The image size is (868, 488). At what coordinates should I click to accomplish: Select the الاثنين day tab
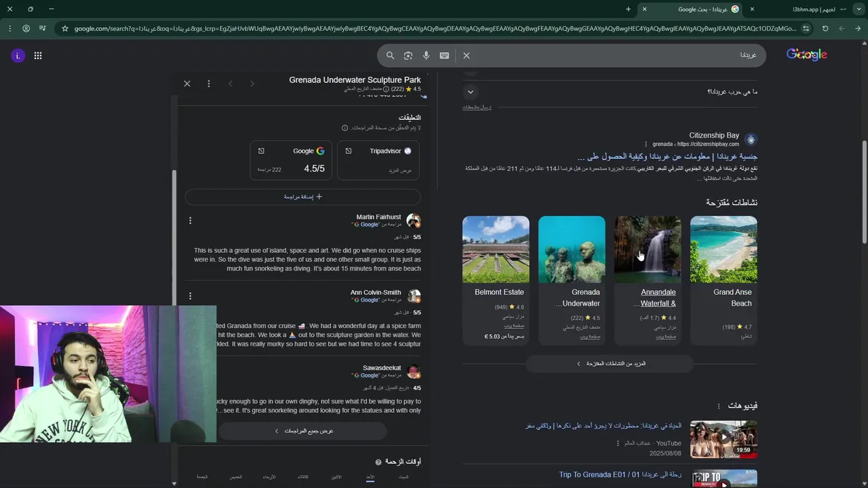coord(336,477)
